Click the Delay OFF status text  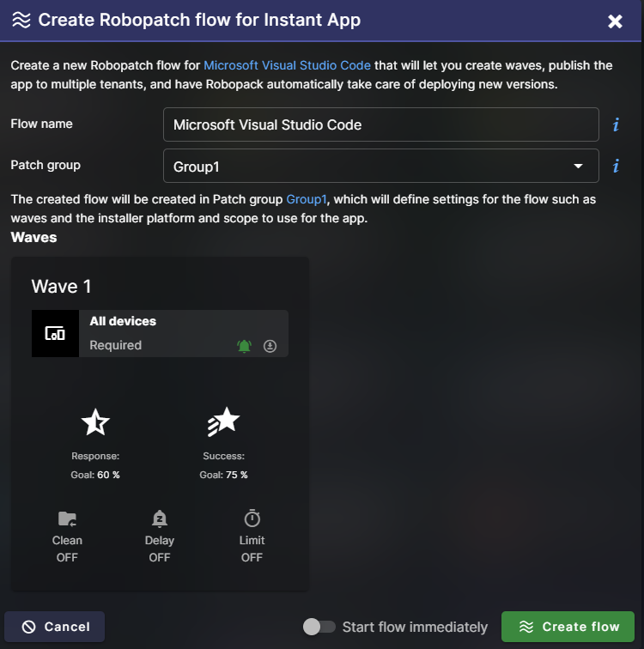click(x=160, y=557)
